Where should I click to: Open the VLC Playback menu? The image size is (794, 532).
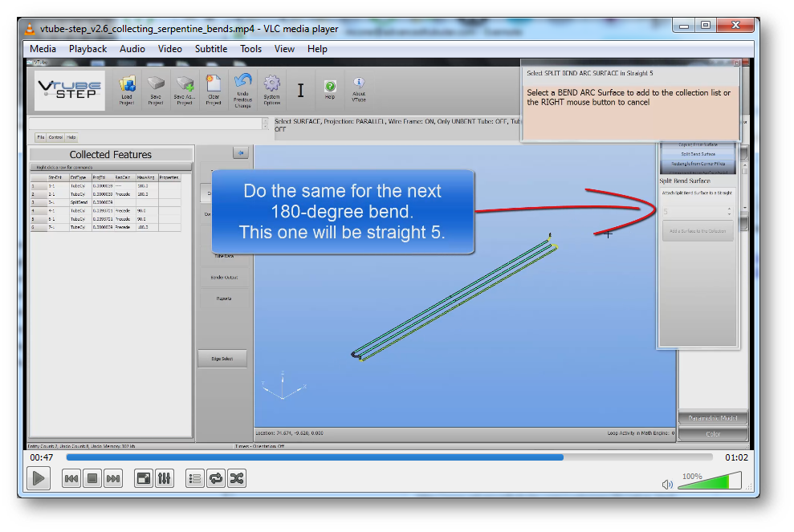point(88,49)
